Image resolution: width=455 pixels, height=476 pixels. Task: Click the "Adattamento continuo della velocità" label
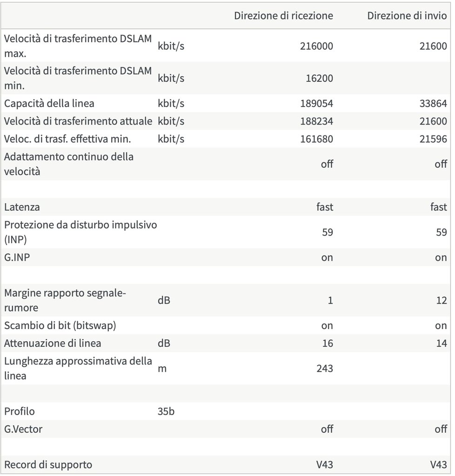69,164
